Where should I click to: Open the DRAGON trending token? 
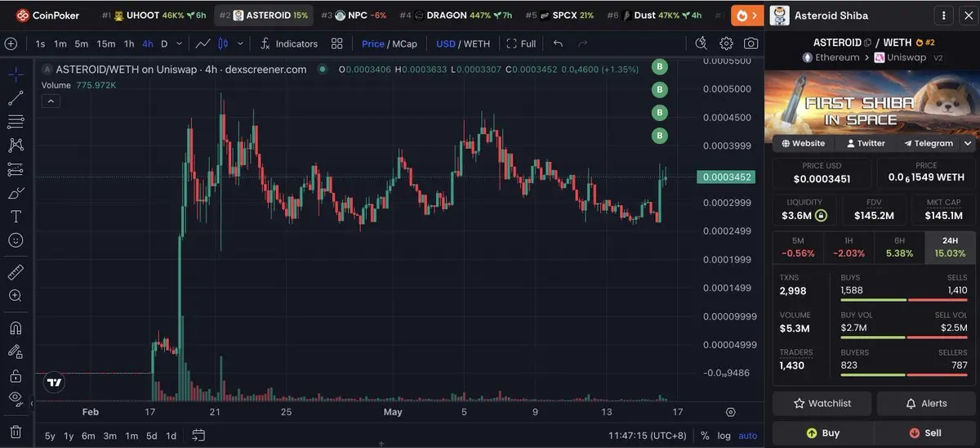point(455,15)
